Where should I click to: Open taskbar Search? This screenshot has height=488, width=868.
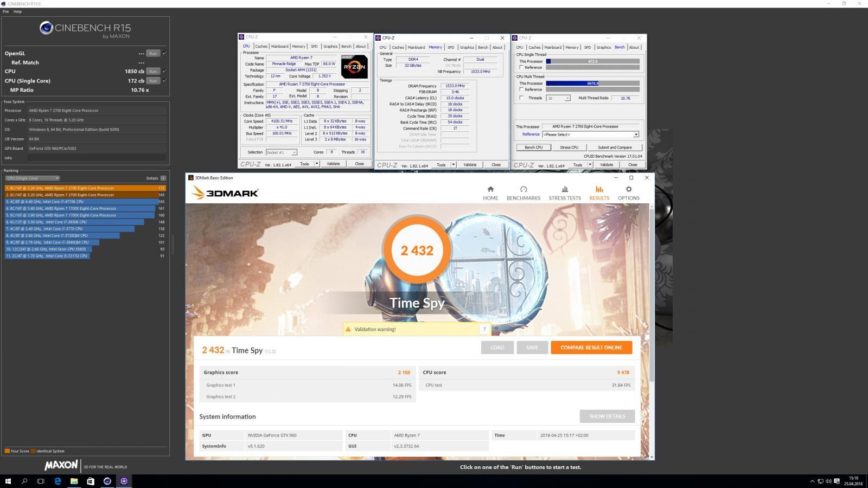click(x=24, y=481)
